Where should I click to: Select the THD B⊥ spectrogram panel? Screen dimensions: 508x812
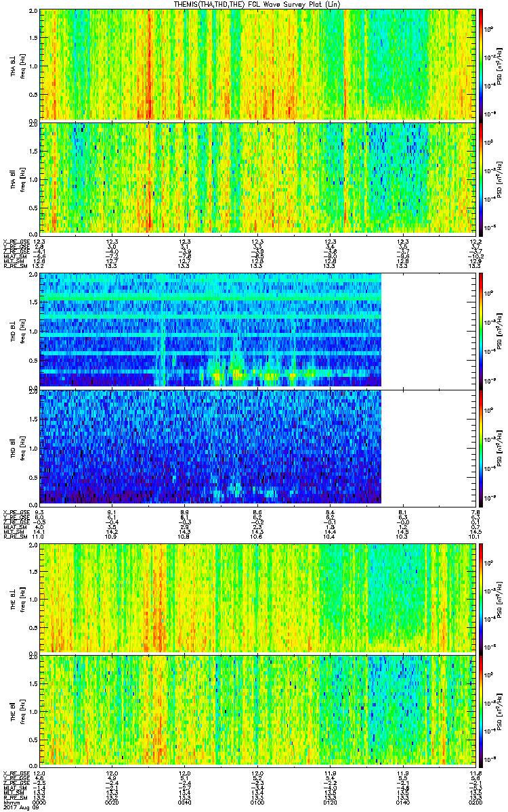click(257, 330)
